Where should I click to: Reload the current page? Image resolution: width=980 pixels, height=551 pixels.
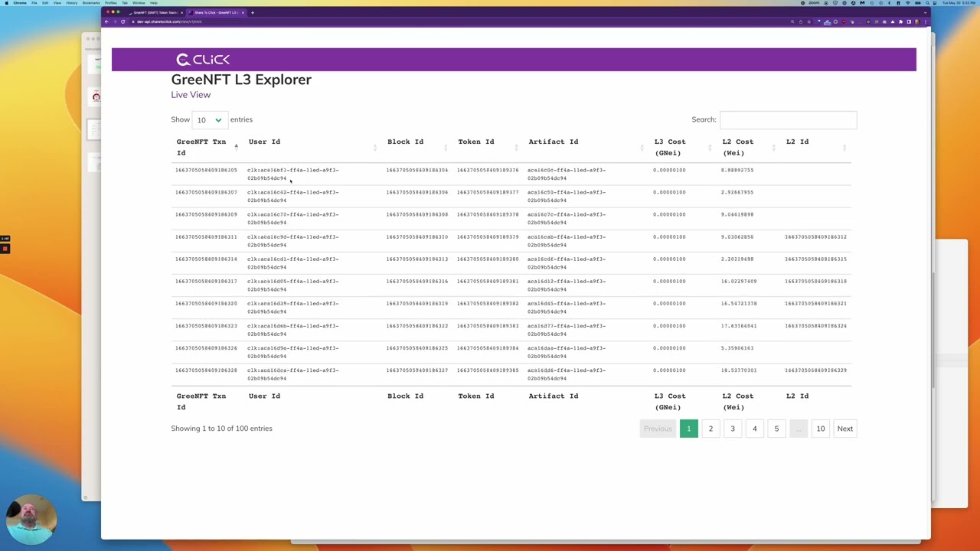click(x=122, y=21)
